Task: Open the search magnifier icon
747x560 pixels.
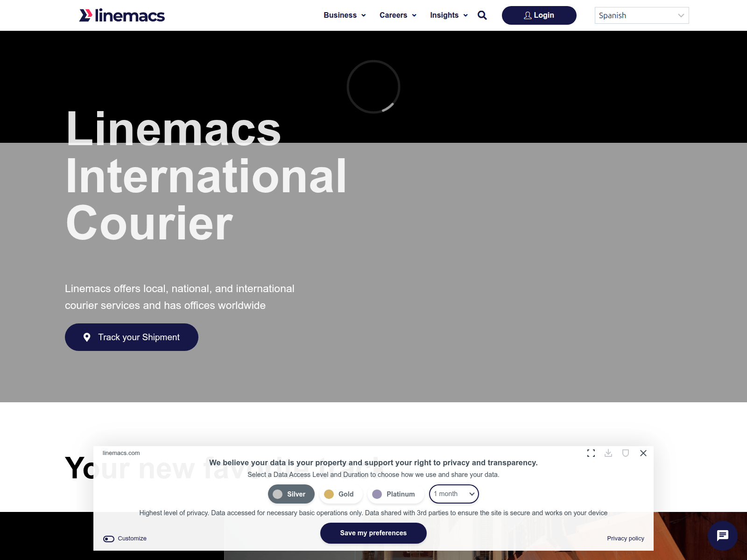Action: tap(482, 15)
